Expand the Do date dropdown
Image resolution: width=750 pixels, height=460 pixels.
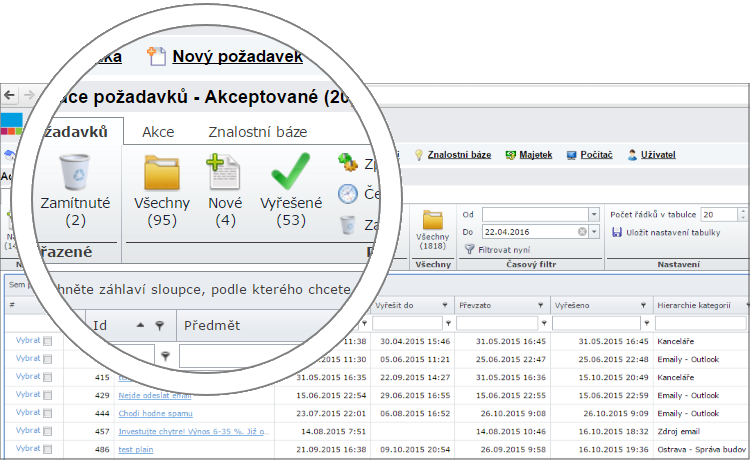[x=596, y=232]
